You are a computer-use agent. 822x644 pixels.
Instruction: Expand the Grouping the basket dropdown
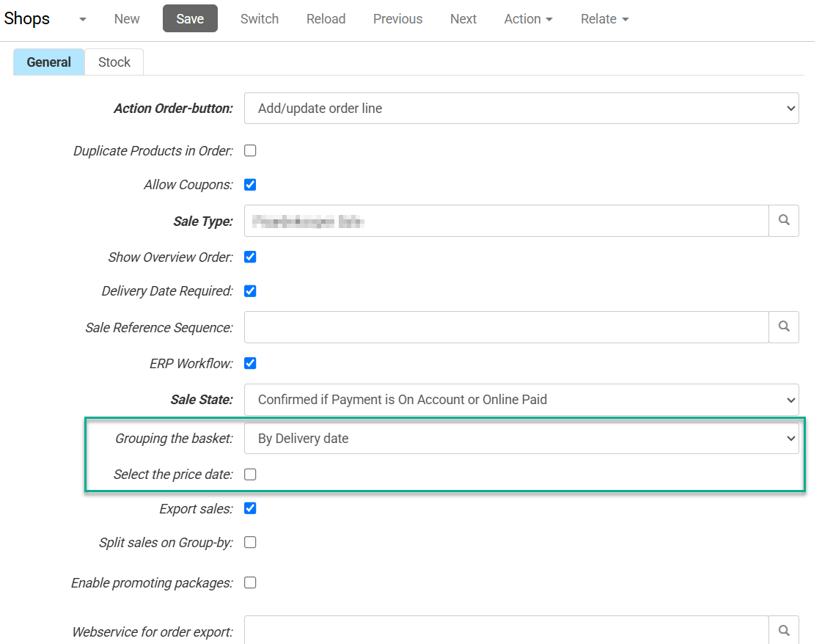[521, 439]
